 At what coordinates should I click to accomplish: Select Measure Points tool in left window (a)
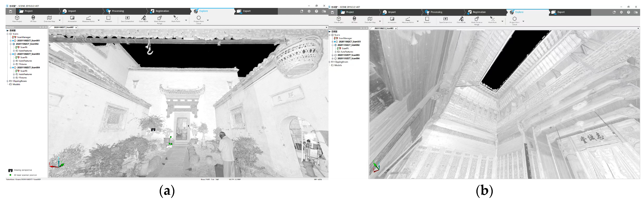pyautogui.click(x=88, y=19)
